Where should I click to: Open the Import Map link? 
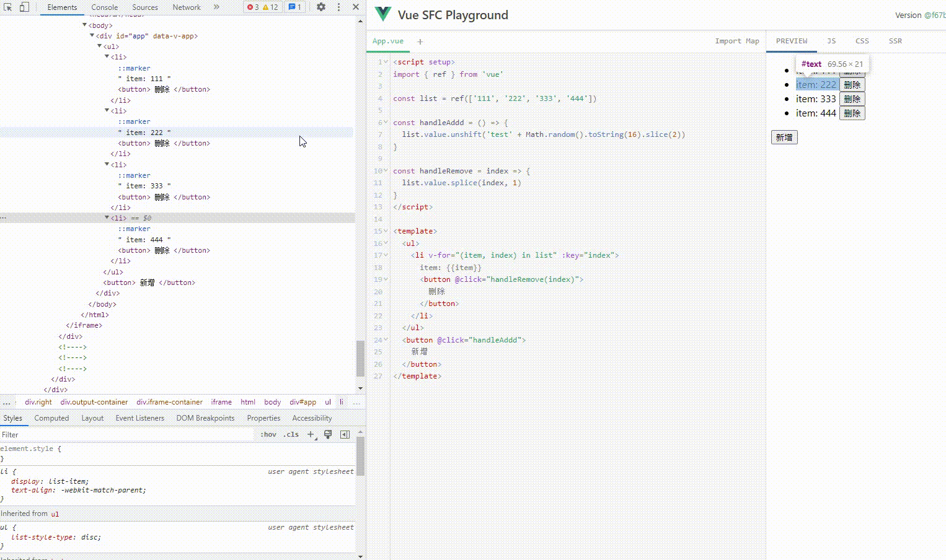(x=737, y=42)
